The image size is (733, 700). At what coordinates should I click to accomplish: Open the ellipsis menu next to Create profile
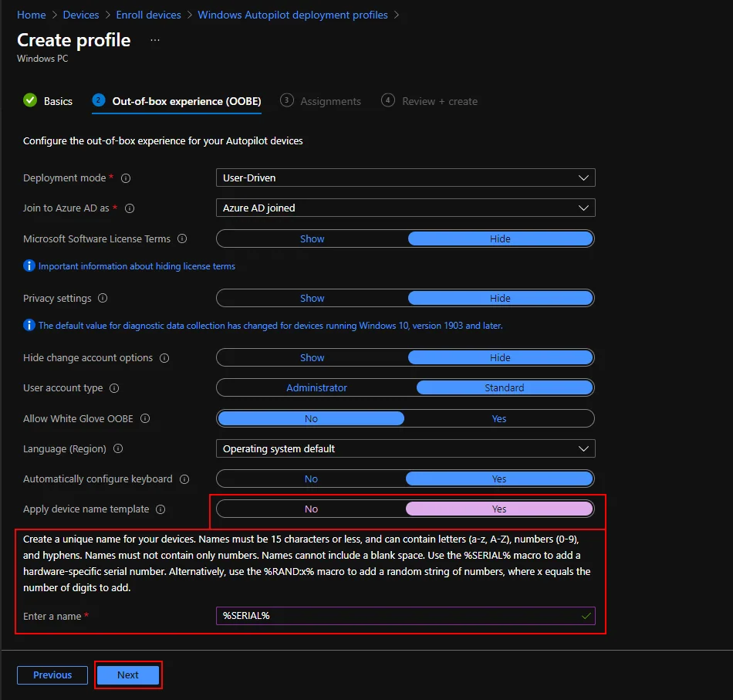pyautogui.click(x=155, y=41)
